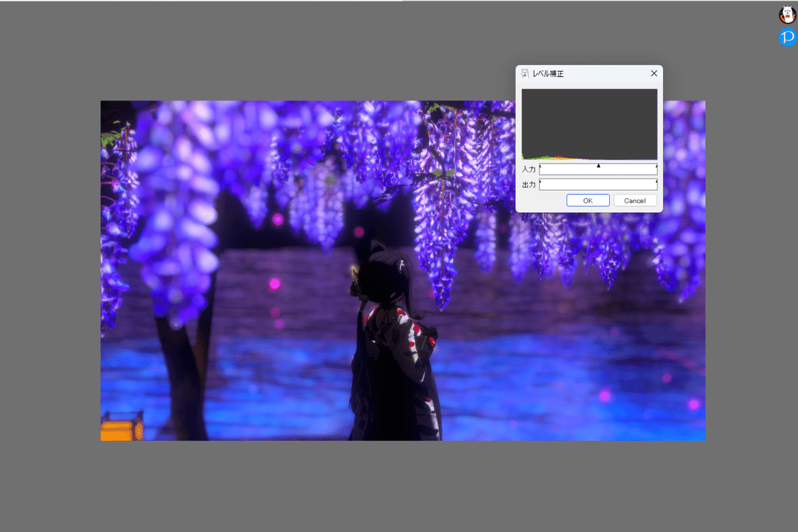
Task: Click the input midtone triangle marker
Action: [x=598, y=166]
